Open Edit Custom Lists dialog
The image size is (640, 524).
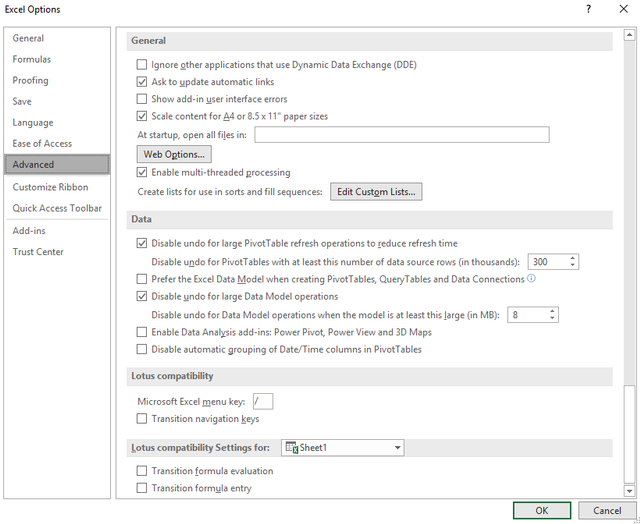(x=375, y=191)
